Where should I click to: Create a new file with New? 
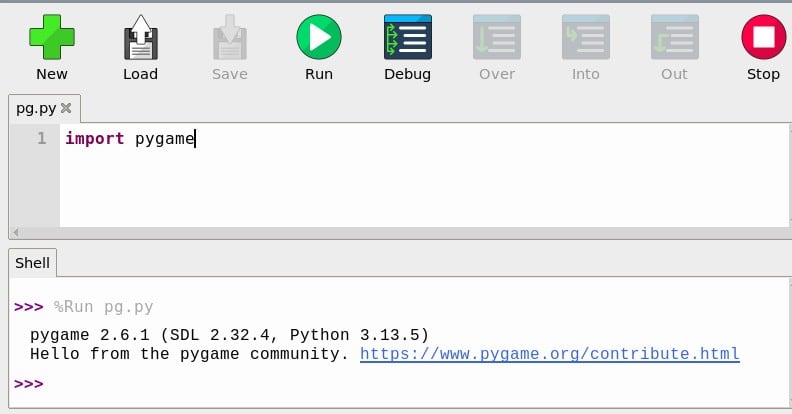[52, 37]
